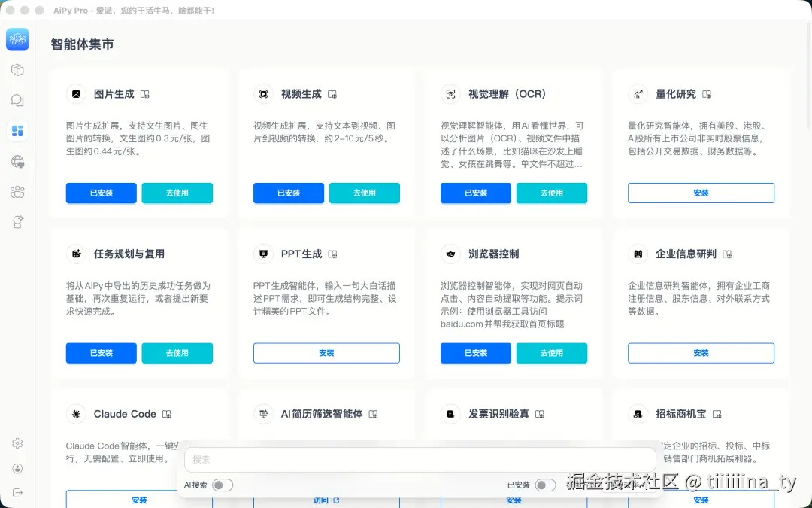
Task: Click the globe icon in the sidebar
Action: point(17,161)
